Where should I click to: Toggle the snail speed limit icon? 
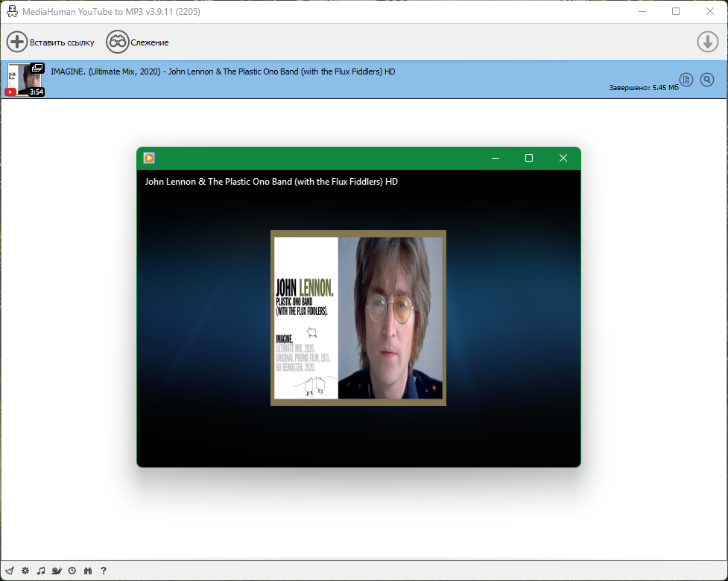[x=57, y=571]
